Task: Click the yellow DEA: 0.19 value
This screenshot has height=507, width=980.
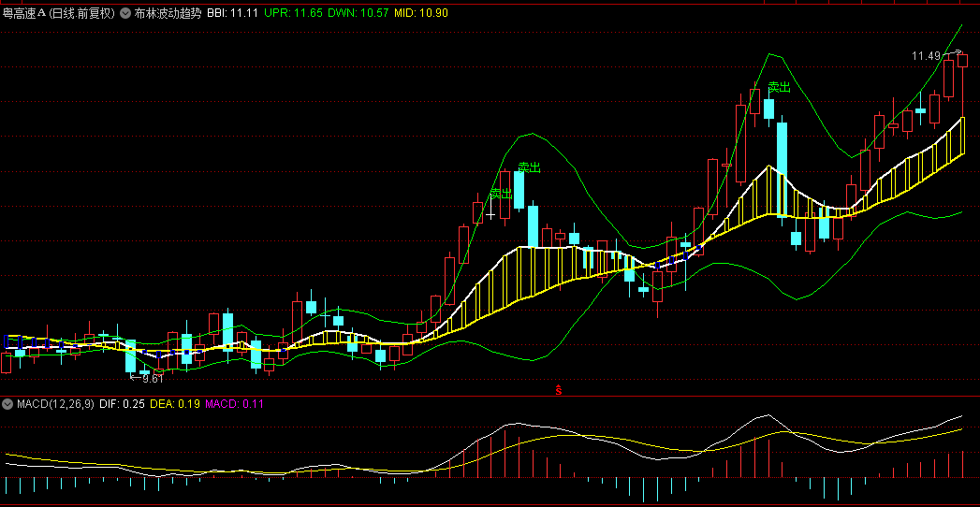Action: [175, 404]
